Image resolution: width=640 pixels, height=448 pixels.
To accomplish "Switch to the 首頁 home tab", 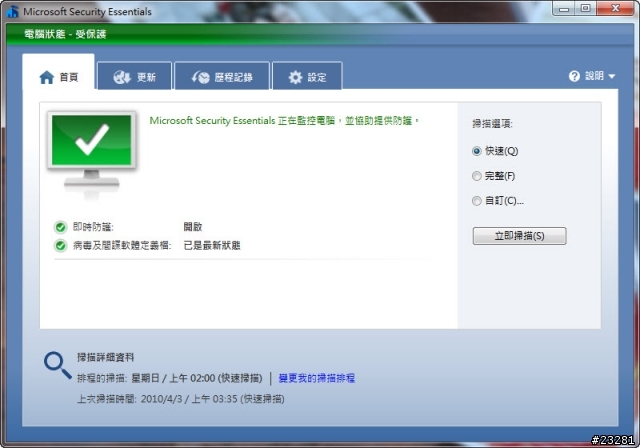I will [58, 72].
